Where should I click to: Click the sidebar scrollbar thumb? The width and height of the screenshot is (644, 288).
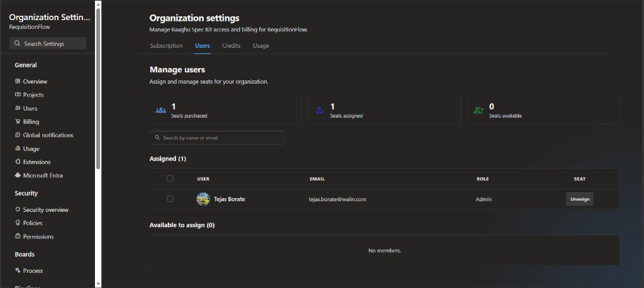98,88
